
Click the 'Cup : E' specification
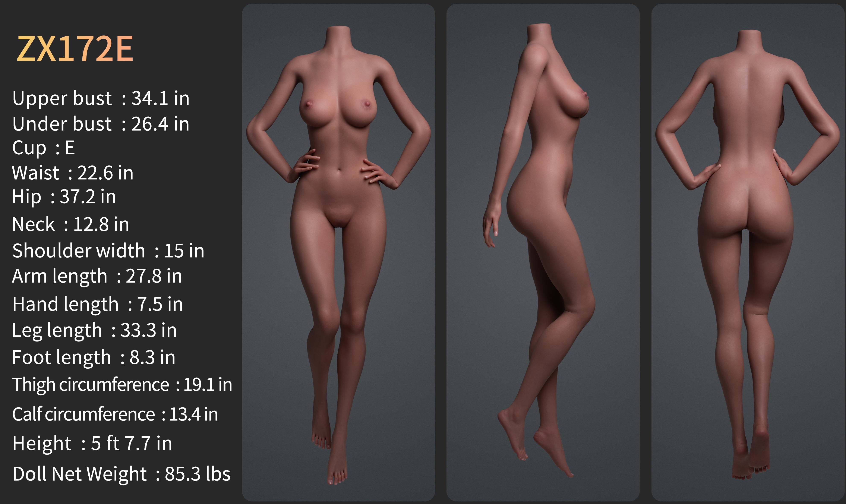pyautogui.click(x=44, y=148)
